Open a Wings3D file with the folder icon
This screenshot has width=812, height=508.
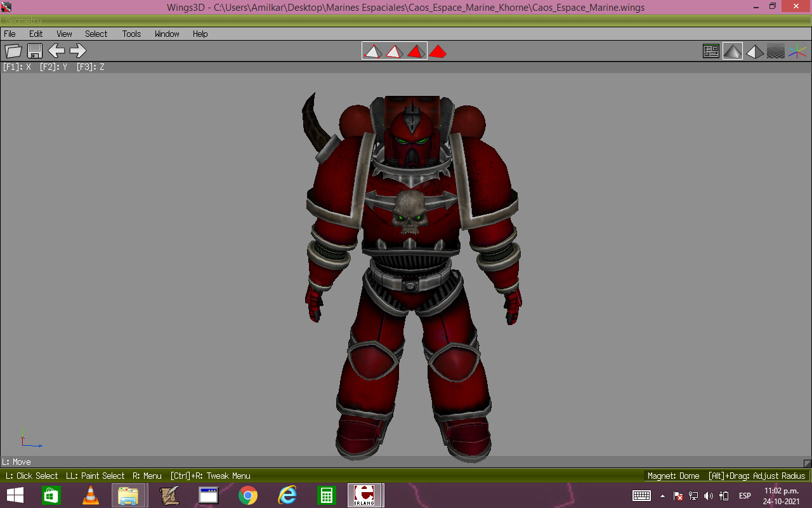[13, 51]
